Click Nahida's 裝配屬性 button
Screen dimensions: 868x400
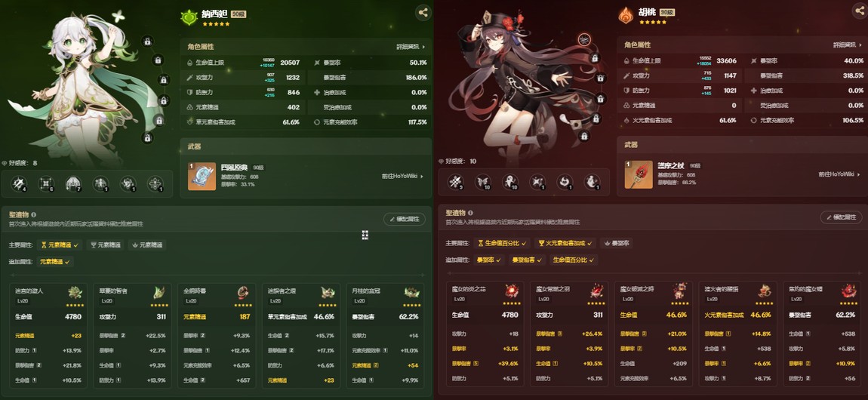click(x=405, y=219)
